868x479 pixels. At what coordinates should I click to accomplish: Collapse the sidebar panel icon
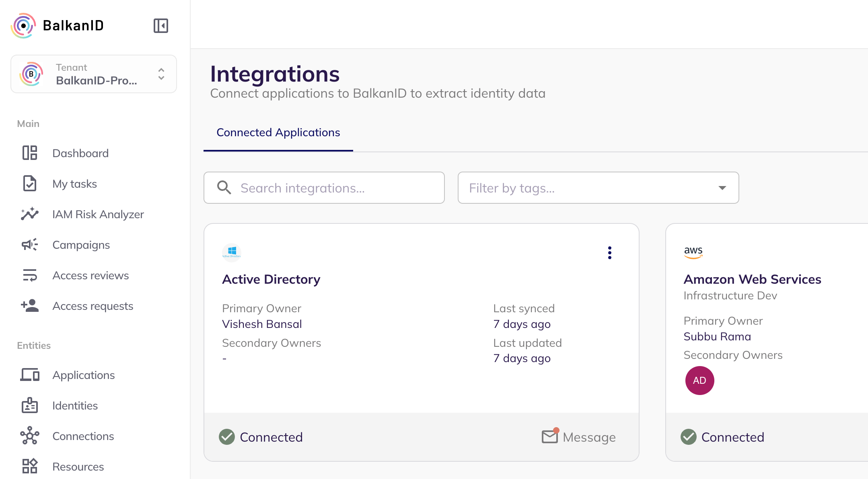click(160, 26)
